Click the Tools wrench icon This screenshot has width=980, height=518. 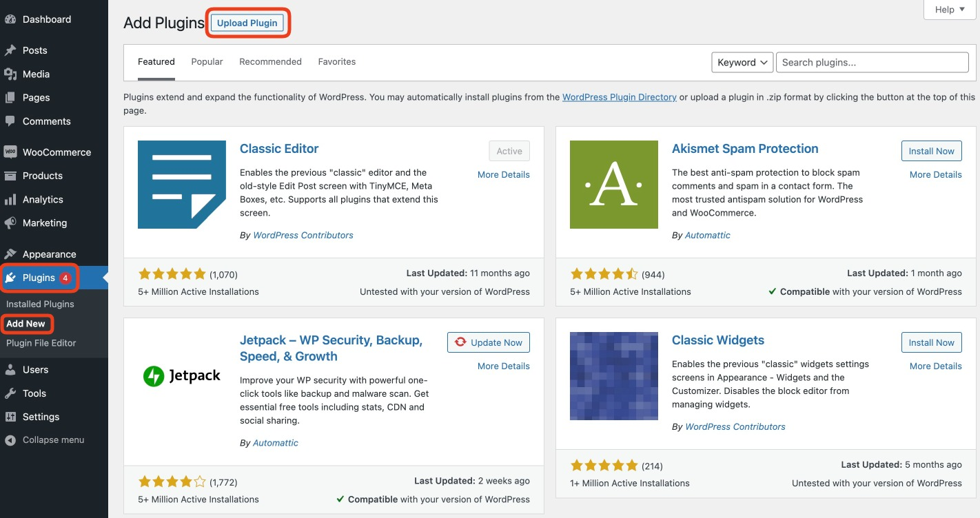(10, 393)
